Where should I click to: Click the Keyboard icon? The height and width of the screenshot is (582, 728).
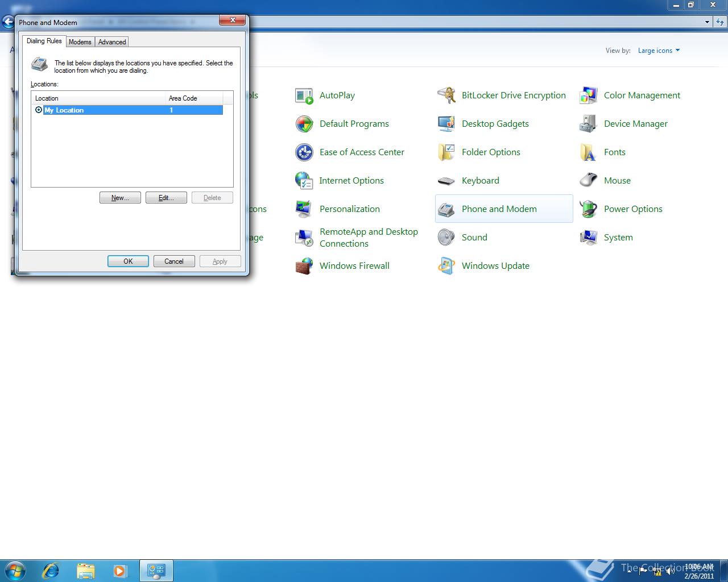coord(446,181)
